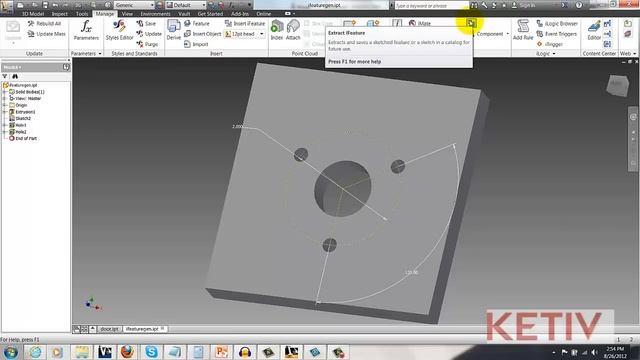Switch to the Get Started tab
The width and height of the screenshot is (640, 360).
point(210,14)
